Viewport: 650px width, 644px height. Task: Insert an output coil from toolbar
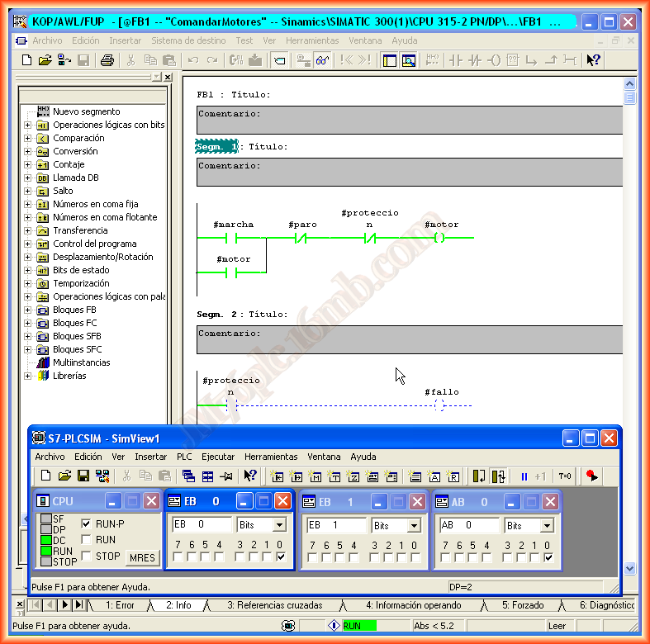(494, 59)
